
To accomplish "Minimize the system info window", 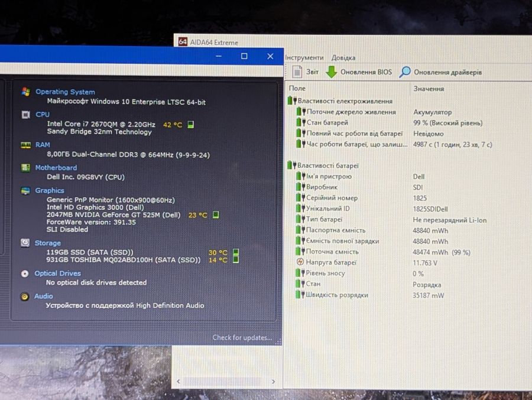I will [219, 56].
